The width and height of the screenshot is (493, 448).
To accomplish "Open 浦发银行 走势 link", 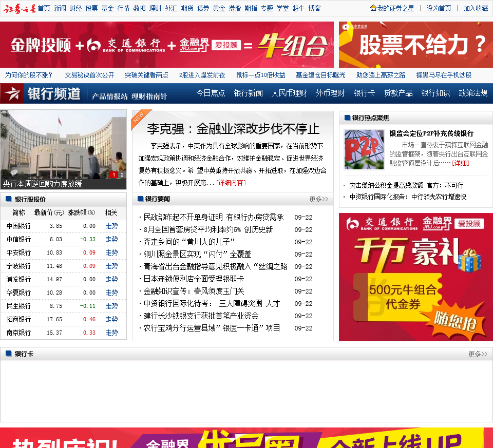I will point(111,279).
